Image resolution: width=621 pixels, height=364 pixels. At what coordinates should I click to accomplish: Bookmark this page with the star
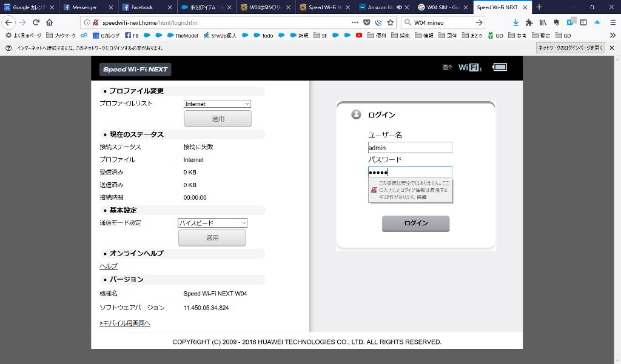[391, 22]
